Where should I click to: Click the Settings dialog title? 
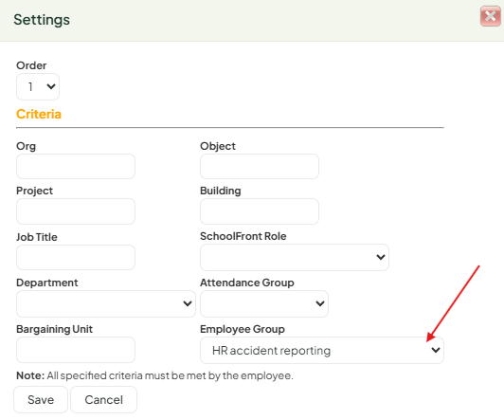click(42, 20)
